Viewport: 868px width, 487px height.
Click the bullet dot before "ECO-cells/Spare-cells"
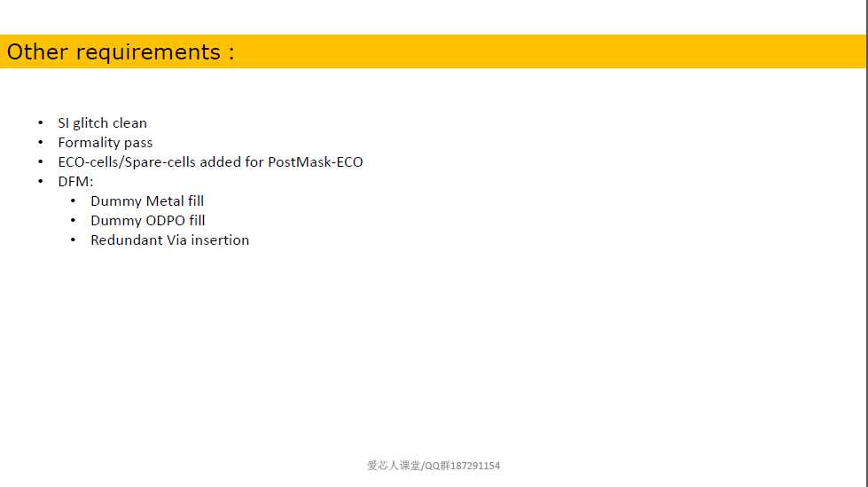click(41, 161)
